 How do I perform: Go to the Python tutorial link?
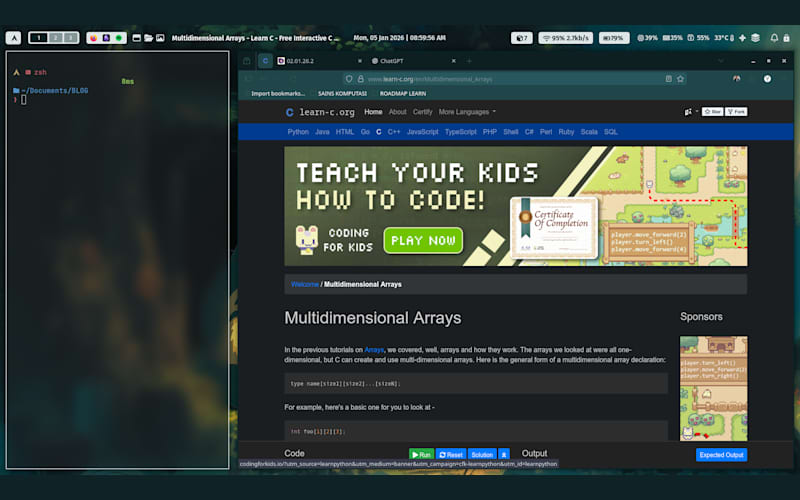[298, 132]
